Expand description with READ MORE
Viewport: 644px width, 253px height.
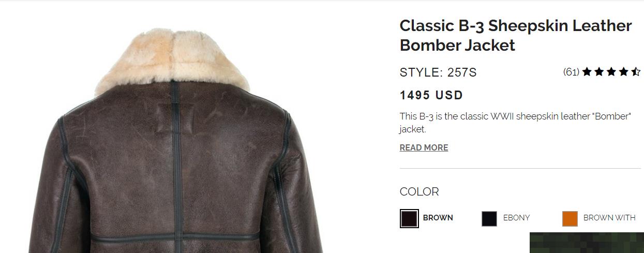click(x=424, y=147)
